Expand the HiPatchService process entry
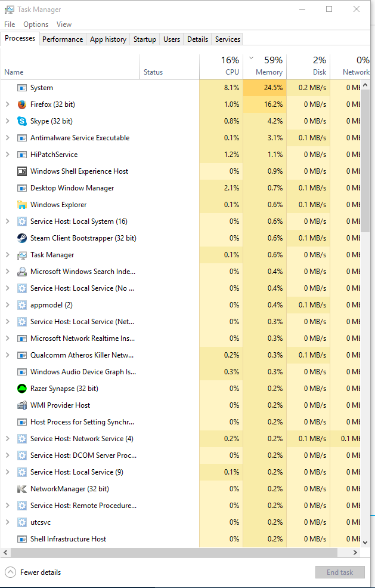This screenshot has width=375, height=588. [x=8, y=155]
